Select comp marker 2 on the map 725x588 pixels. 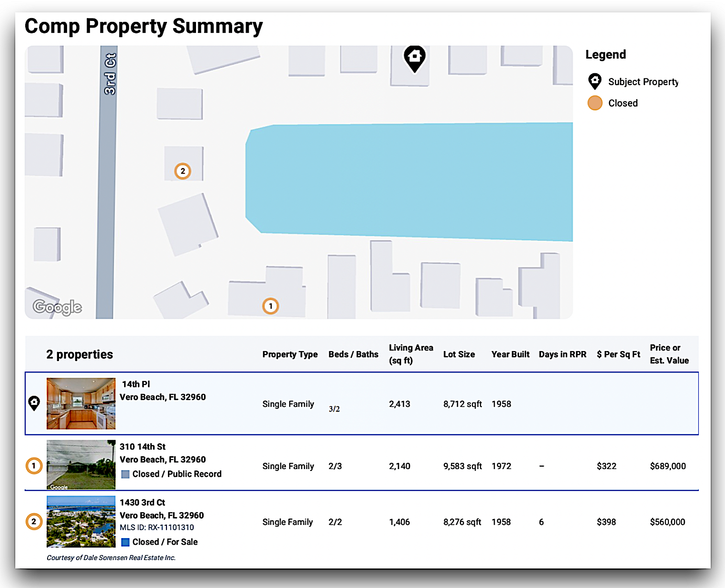(183, 171)
